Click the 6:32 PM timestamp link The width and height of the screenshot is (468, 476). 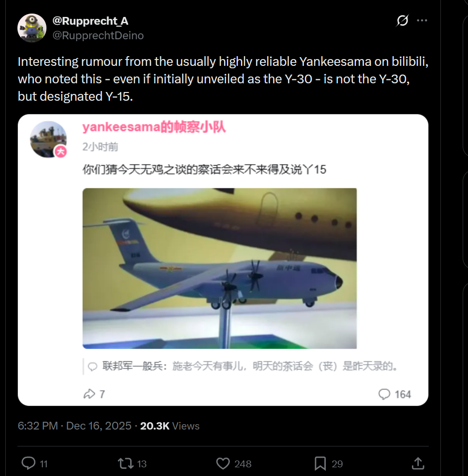tap(38, 426)
